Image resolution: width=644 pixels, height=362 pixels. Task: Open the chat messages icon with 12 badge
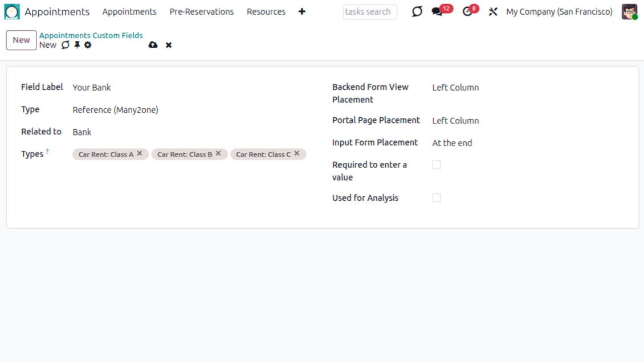click(x=437, y=12)
